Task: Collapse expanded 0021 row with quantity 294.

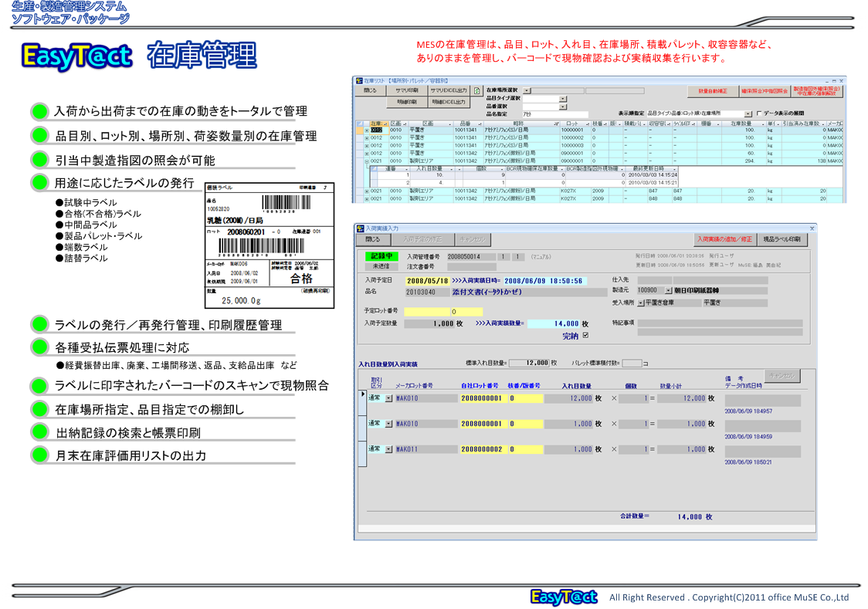Action: [367, 161]
